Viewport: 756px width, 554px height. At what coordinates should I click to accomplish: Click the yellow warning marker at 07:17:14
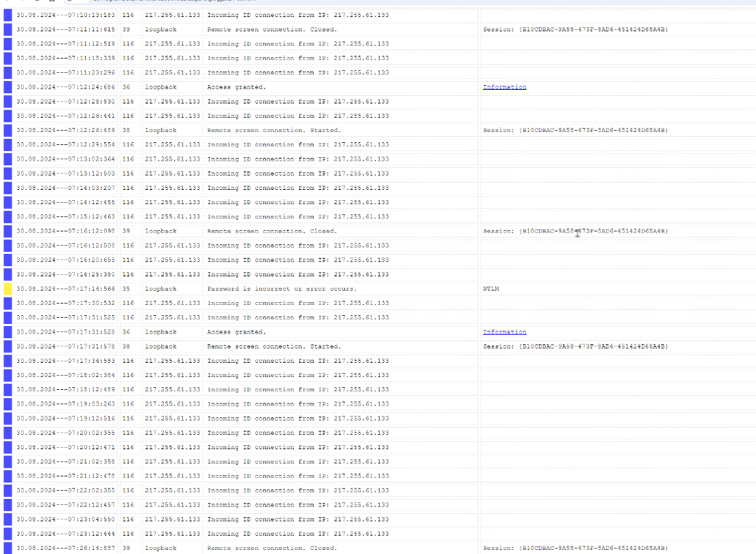pos(8,289)
